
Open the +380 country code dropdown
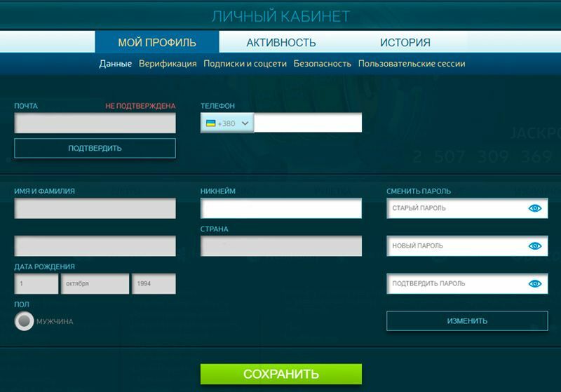(227, 123)
